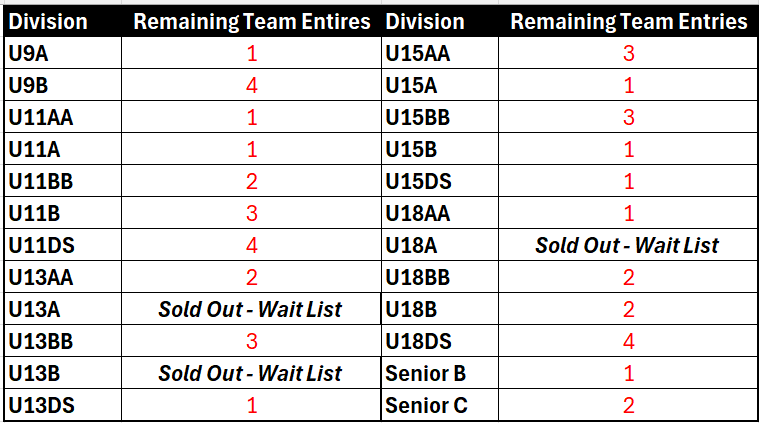This screenshot has height=423, width=759.
Task: Click the U11AA division row label
Action: click(x=62, y=118)
